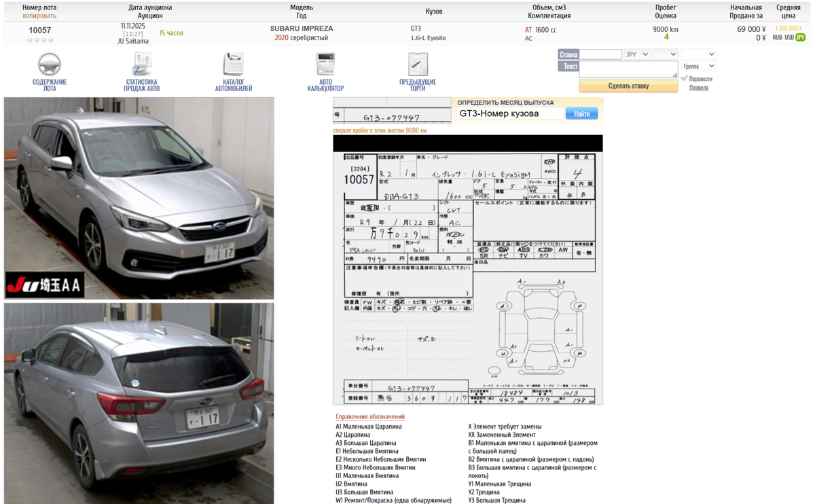Image resolution: width=815 pixels, height=504 pixels.
Task: Click the Определить месяц выпуска heading
Action: [505, 103]
